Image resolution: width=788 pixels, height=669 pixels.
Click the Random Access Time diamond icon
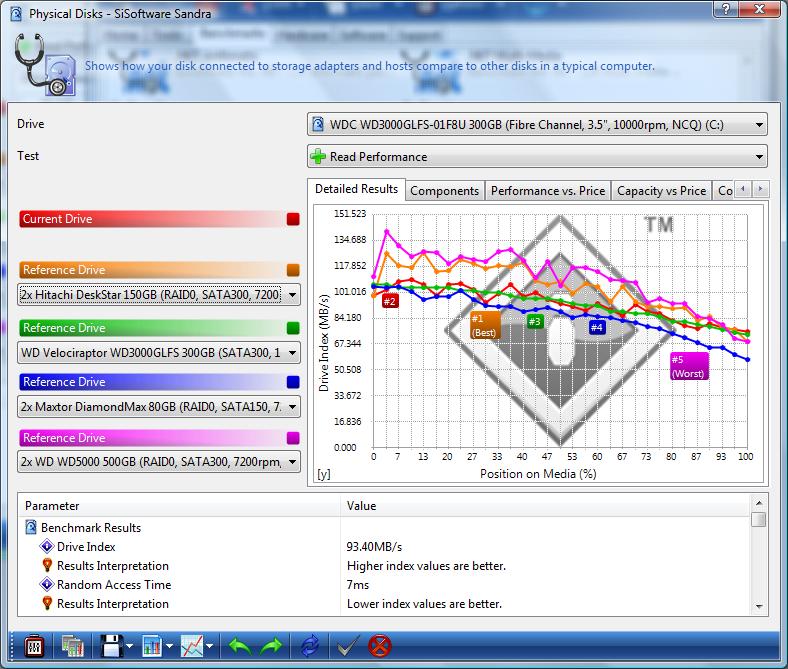point(47,585)
